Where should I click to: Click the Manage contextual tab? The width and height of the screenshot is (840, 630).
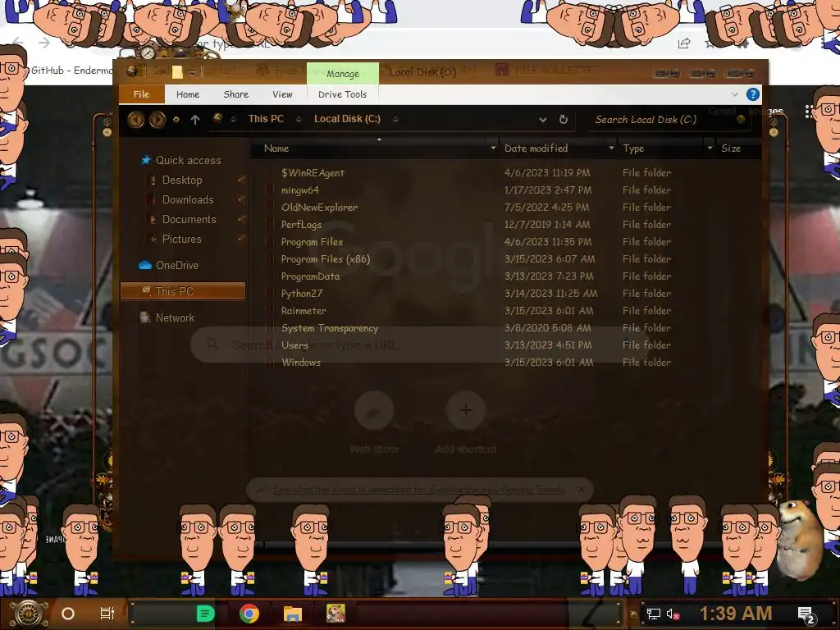tap(342, 74)
